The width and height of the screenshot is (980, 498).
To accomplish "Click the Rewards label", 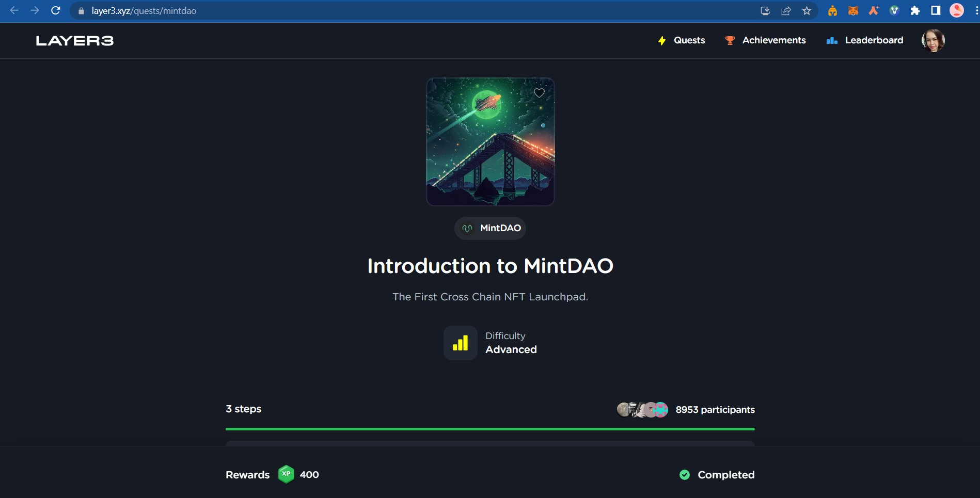I will point(247,475).
